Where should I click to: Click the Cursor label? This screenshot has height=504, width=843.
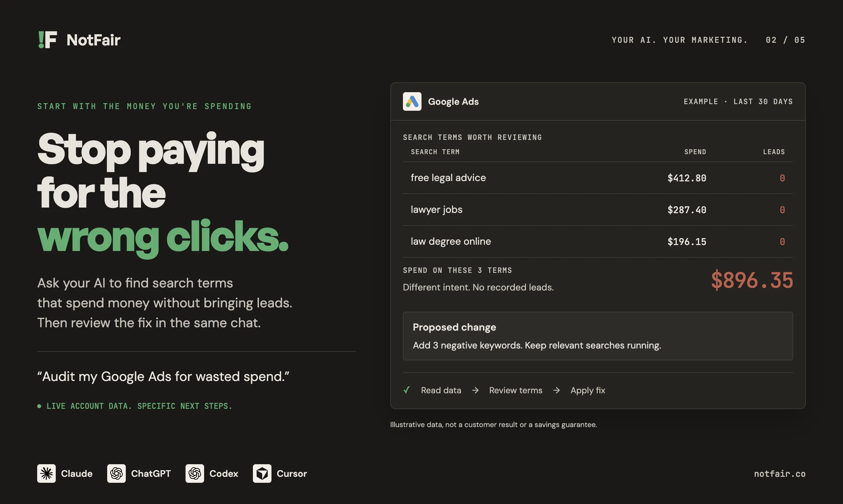tap(292, 473)
